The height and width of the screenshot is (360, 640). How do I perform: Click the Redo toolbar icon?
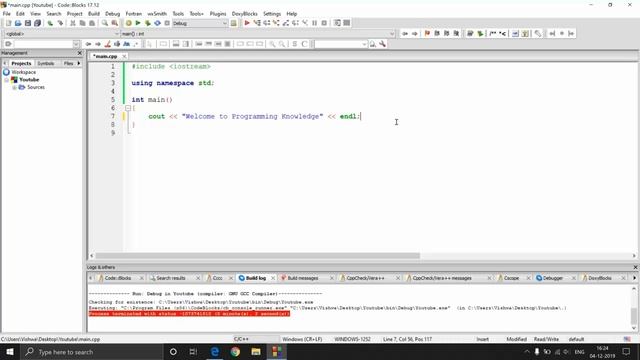[x=60, y=23]
